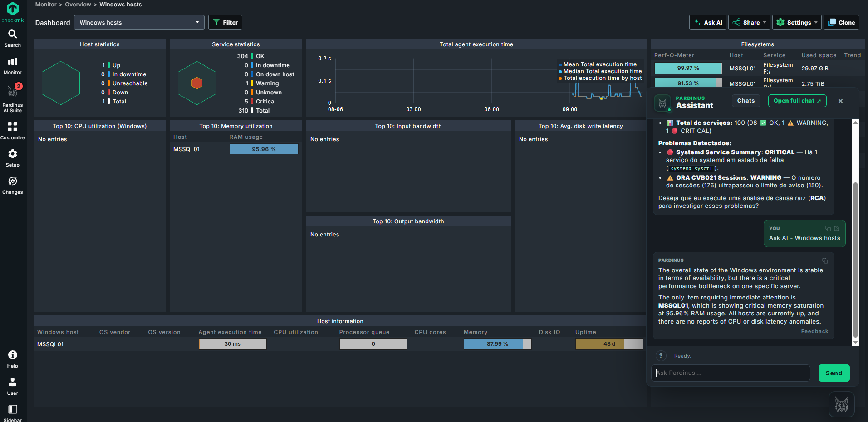
Task: Expand the Settings dropdown
Action: [x=797, y=22]
